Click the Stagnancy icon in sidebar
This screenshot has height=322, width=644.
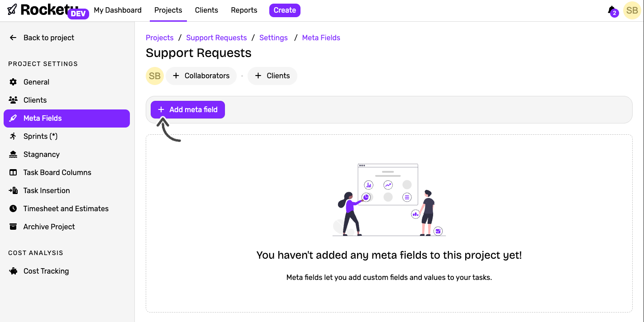[x=14, y=154]
